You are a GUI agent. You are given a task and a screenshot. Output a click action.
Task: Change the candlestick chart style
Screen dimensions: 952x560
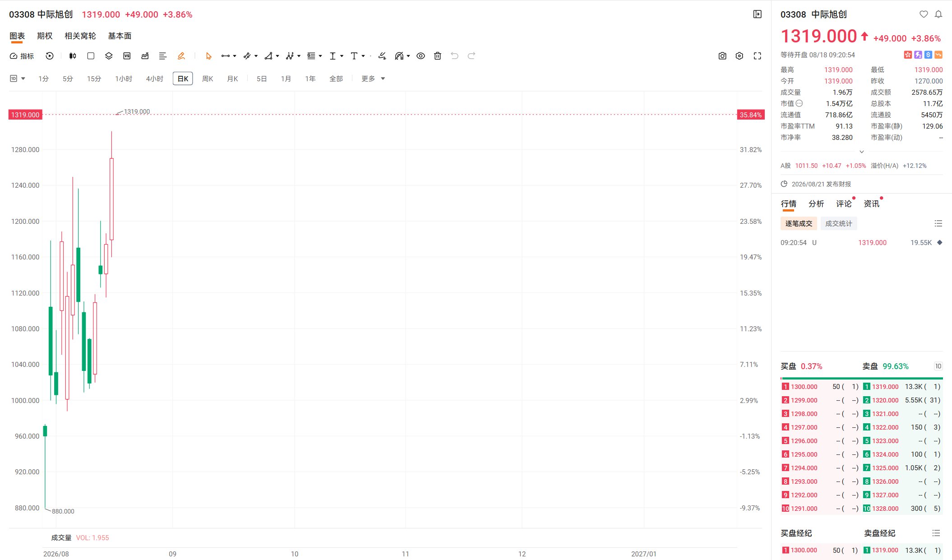[x=73, y=56]
